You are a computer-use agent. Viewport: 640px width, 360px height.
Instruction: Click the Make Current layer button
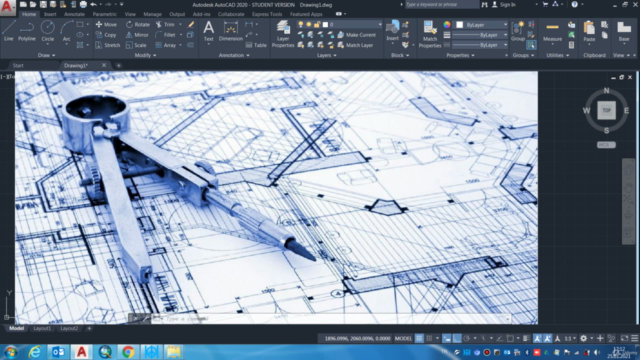(x=356, y=35)
